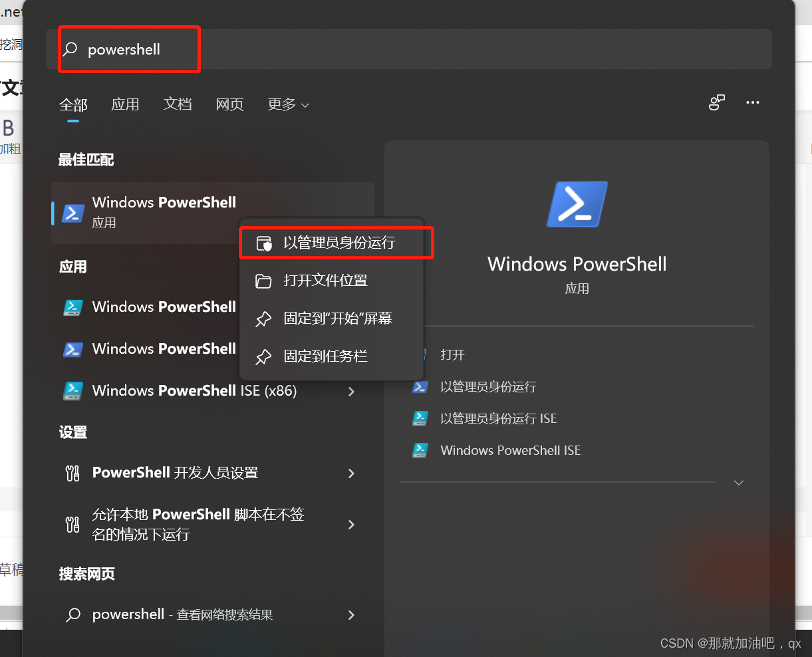Click icon beside 以管理员身份运行 ISE
The image size is (812, 657).
(x=420, y=418)
